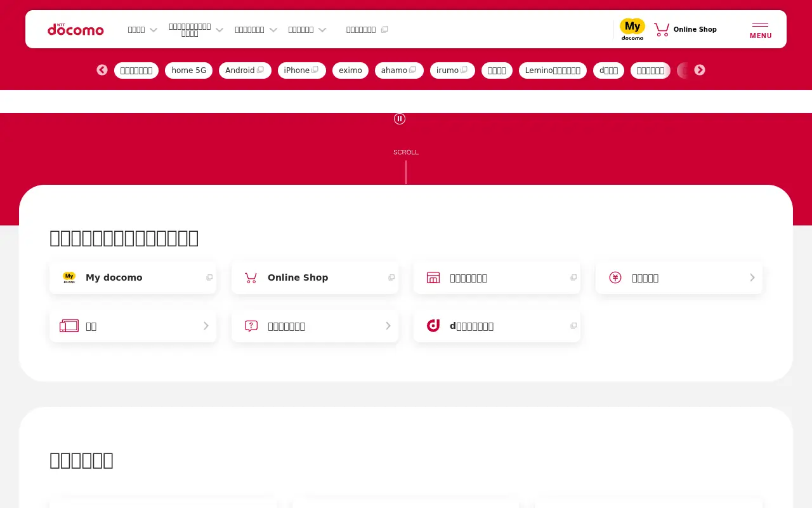Expand the two-line header navigation dropdown
The width and height of the screenshot is (812, 508).
(196, 30)
